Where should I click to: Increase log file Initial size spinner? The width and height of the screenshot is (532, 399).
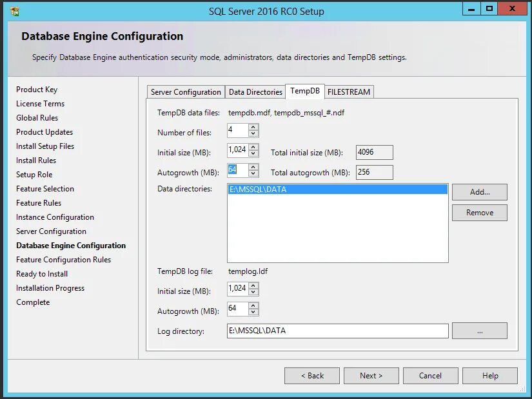[253, 286]
